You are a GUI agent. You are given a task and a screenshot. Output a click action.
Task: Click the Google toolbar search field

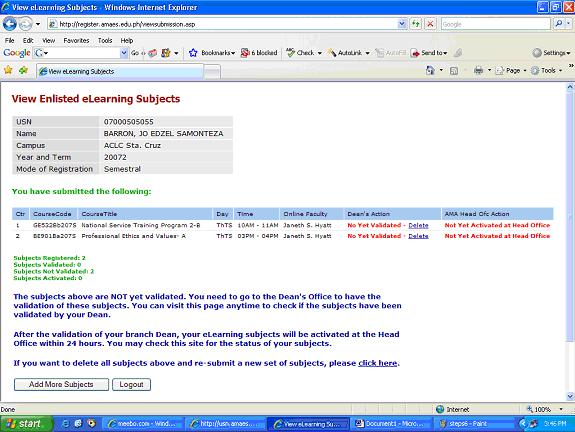click(x=80, y=53)
